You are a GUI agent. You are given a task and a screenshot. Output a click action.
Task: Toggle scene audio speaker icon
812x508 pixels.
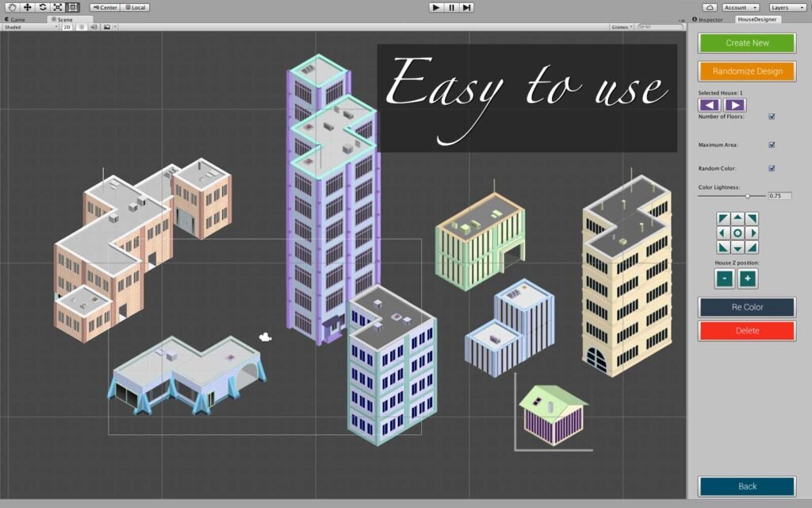click(x=94, y=27)
